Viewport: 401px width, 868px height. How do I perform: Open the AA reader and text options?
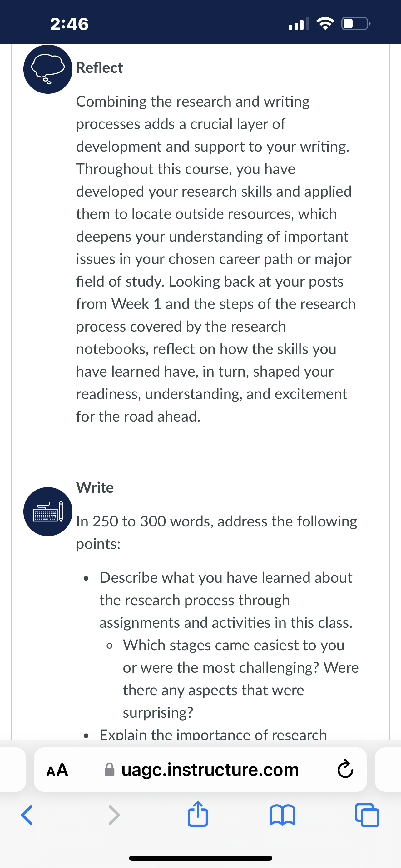pyautogui.click(x=57, y=770)
